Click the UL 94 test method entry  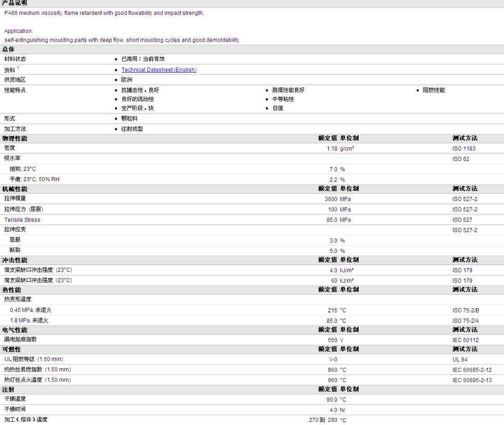pos(460,360)
